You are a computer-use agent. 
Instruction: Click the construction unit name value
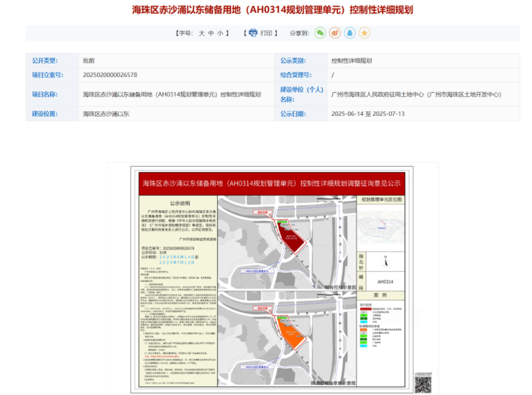pyautogui.click(x=416, y=94)
